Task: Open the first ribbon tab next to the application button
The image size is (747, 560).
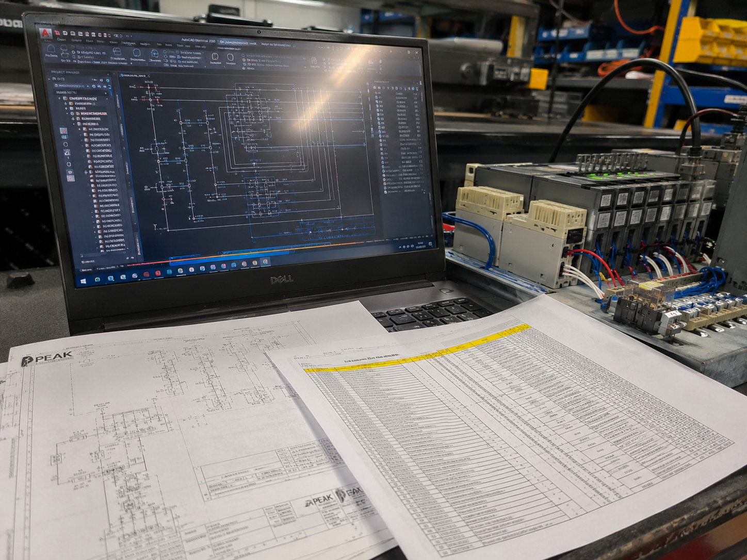Action: click(x=61, y=40)
